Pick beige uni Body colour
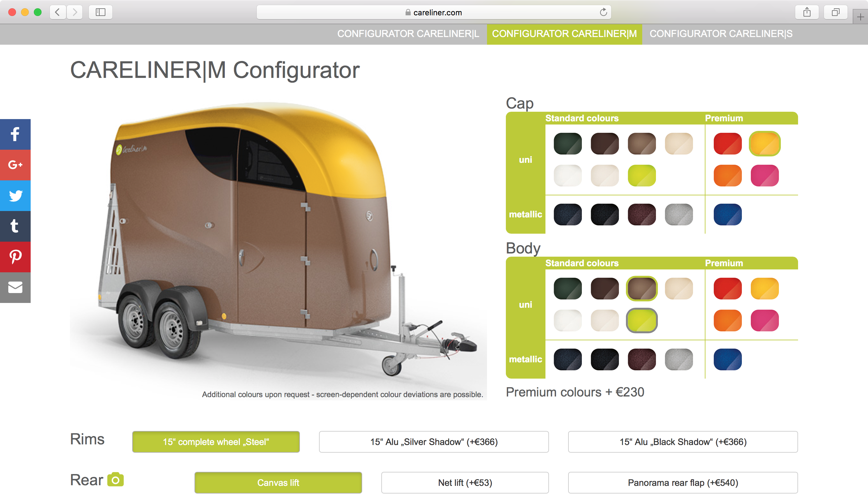Viewport: 868px width, 498px height. tap(679, 289)
